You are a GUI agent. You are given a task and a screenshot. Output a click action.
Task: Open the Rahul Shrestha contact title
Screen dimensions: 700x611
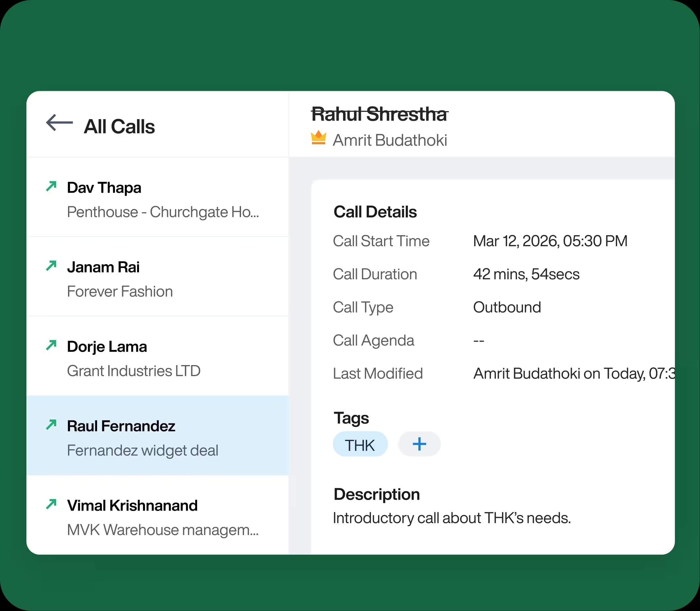click(379, 114)
